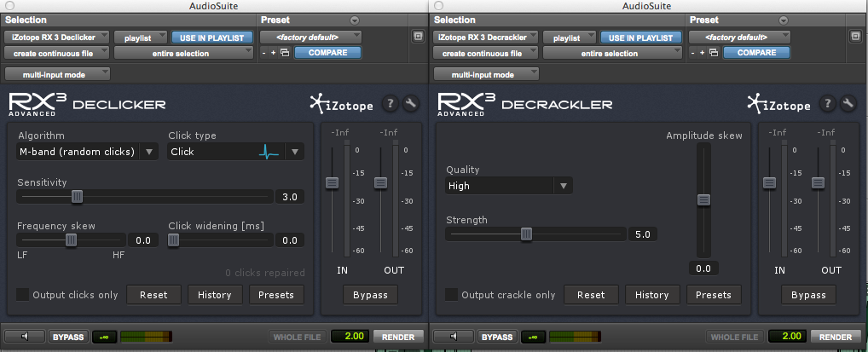Open help in Decrackler window
The image size is (868, 352).
(828, 103)
